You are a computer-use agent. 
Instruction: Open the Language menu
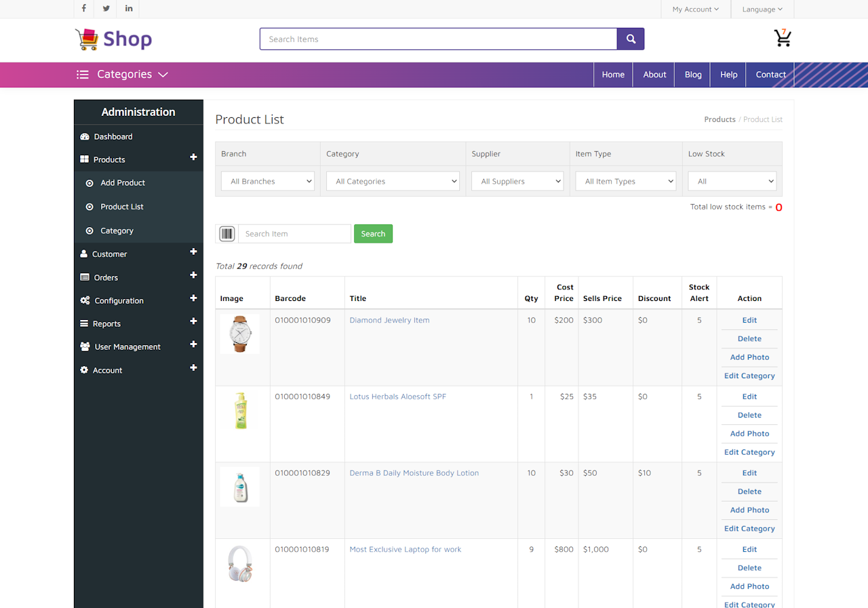[x=762, y=9]
